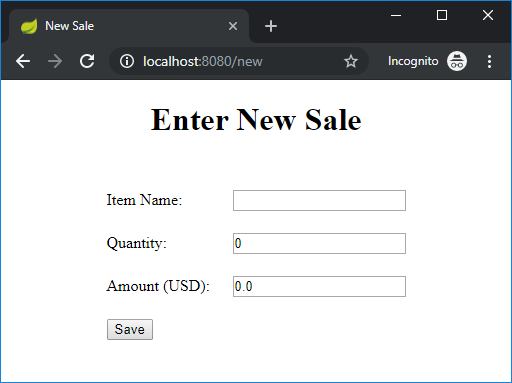
Task: Click the Enter New Sale heading
Action: 256,120
